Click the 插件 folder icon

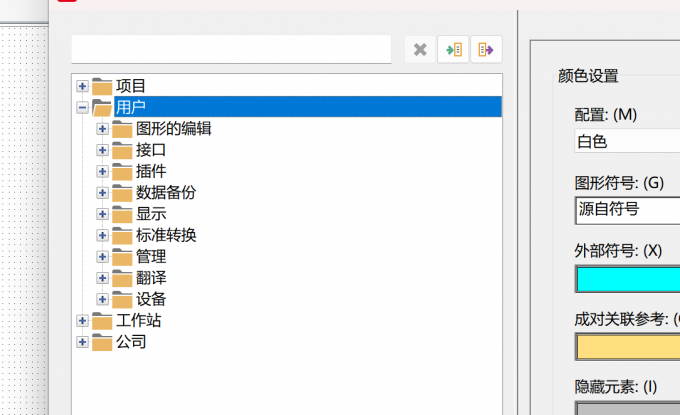(122, 171)
